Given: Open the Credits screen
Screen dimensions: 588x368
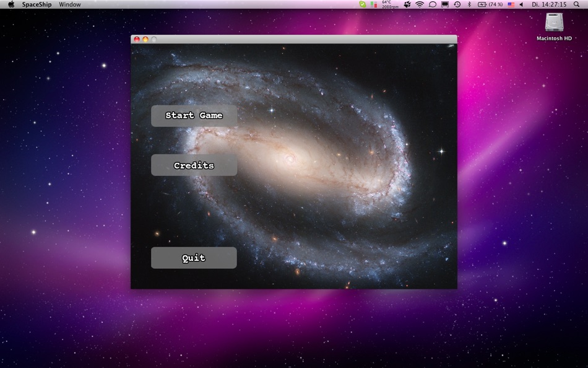Looking at the screenshot, I should 194,165.
